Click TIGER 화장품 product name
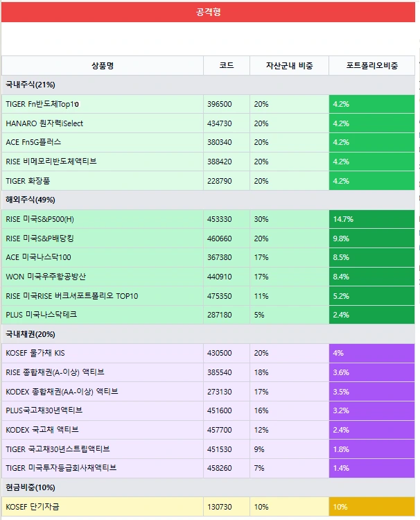The width and height of the screenshot is (420, 520). point(28,181)
